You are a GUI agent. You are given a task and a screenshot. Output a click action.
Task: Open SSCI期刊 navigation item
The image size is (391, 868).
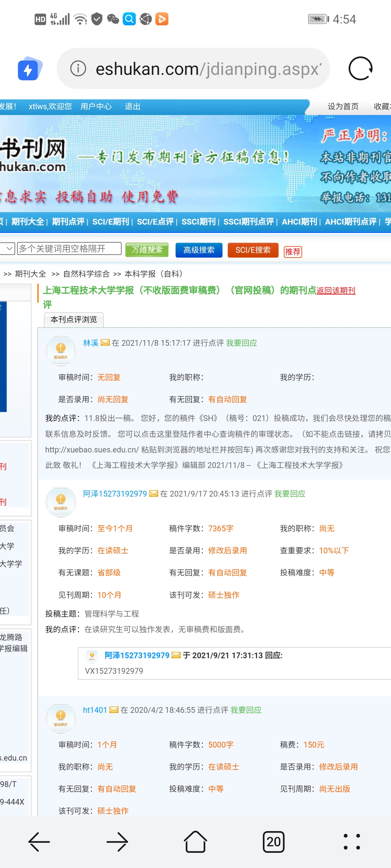[199, 221]
